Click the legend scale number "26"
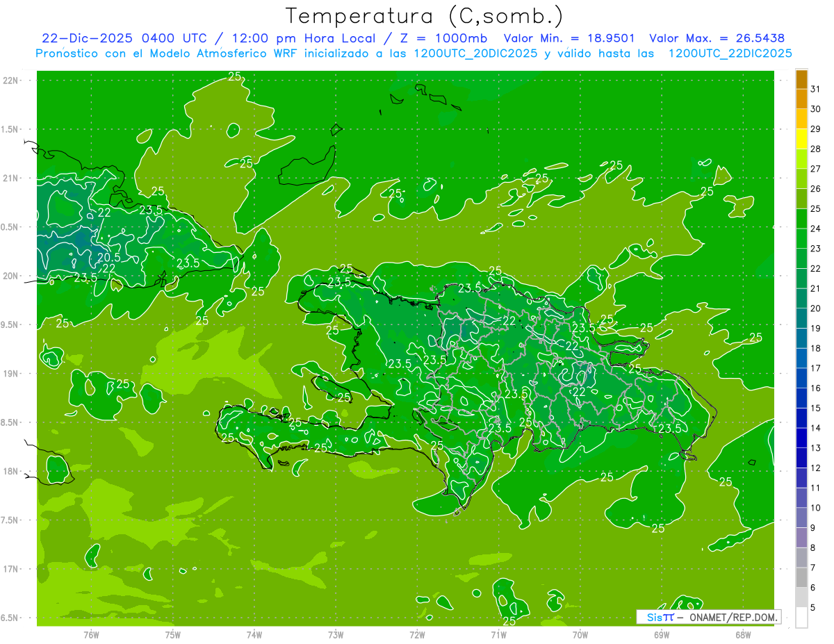Viewport: 834px width, 644px height. click(x=815, y=189)
